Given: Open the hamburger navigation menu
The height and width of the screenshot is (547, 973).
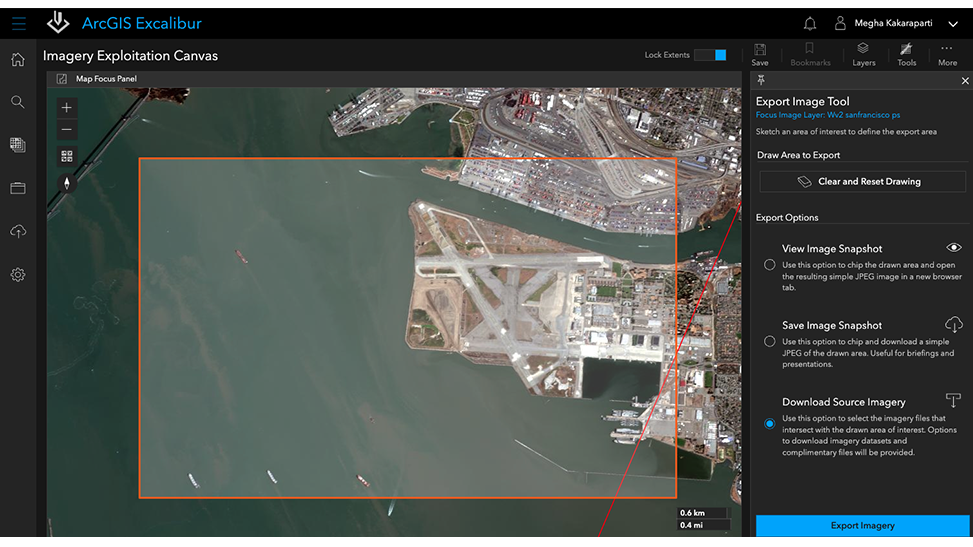Looking at the screenshot, I should (19, 24).
